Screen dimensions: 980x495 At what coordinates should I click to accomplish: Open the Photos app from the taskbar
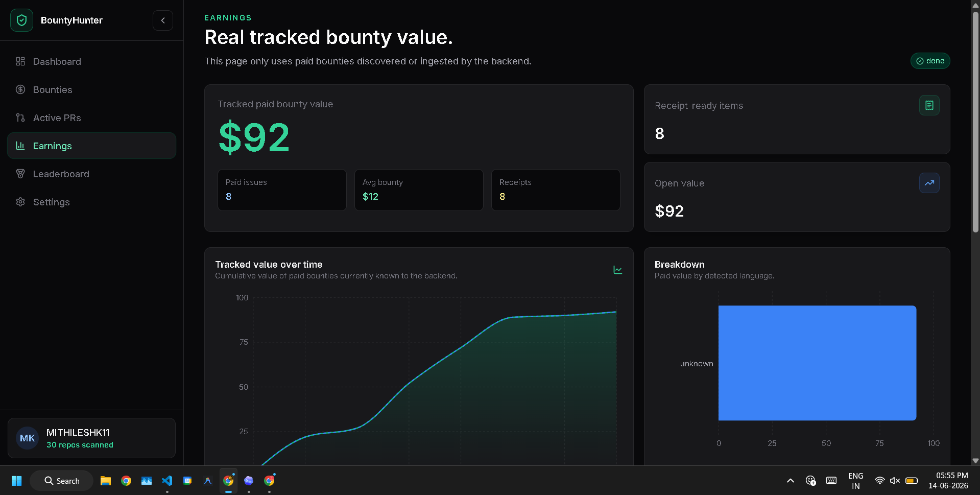pos(147,481)
